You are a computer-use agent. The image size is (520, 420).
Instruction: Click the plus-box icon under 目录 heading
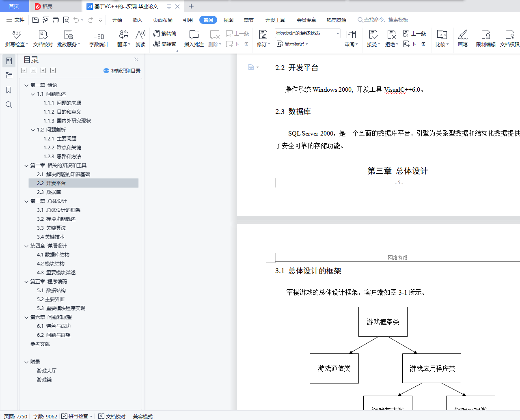coord(43,71)
